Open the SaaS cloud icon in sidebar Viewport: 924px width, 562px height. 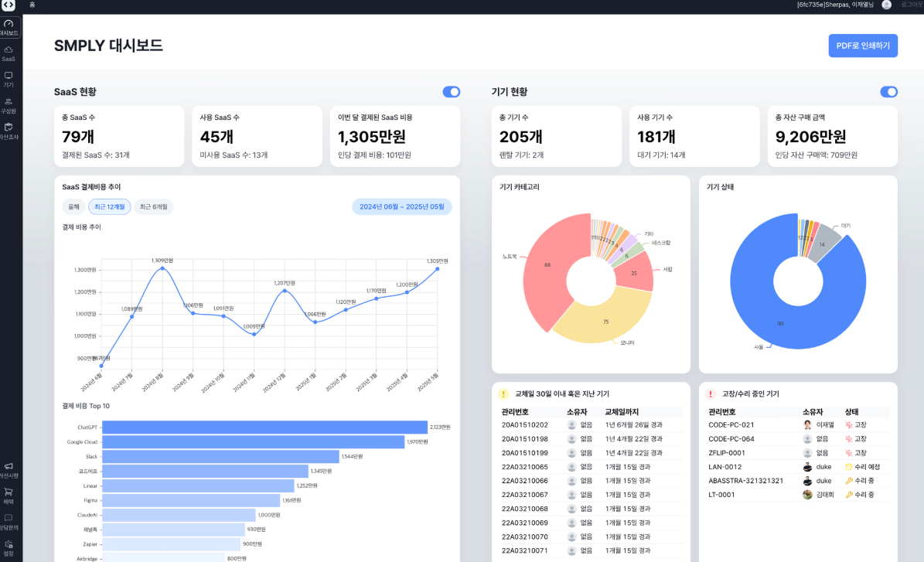pyautogui.click(x=9, y=53)
